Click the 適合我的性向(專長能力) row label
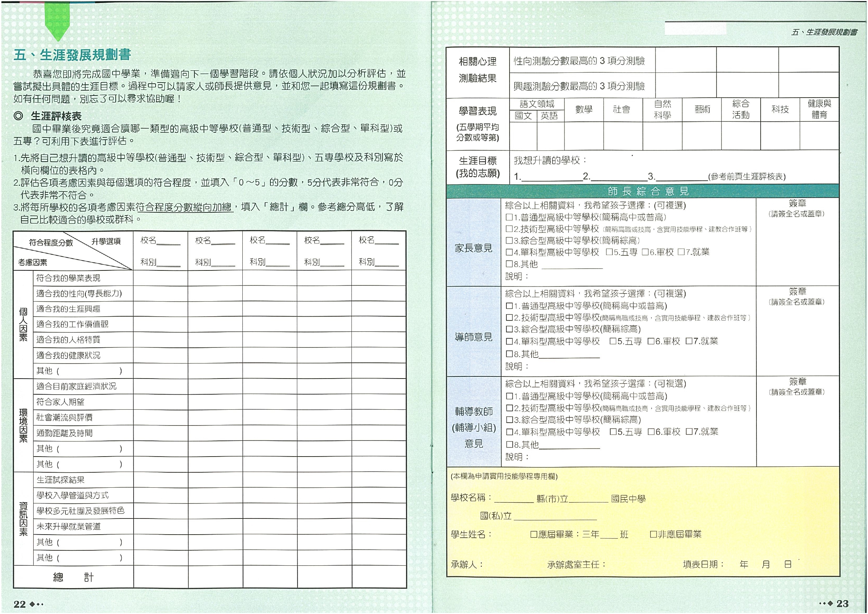The width and height of the screenshot is (868, 614). tap(79, 294)
